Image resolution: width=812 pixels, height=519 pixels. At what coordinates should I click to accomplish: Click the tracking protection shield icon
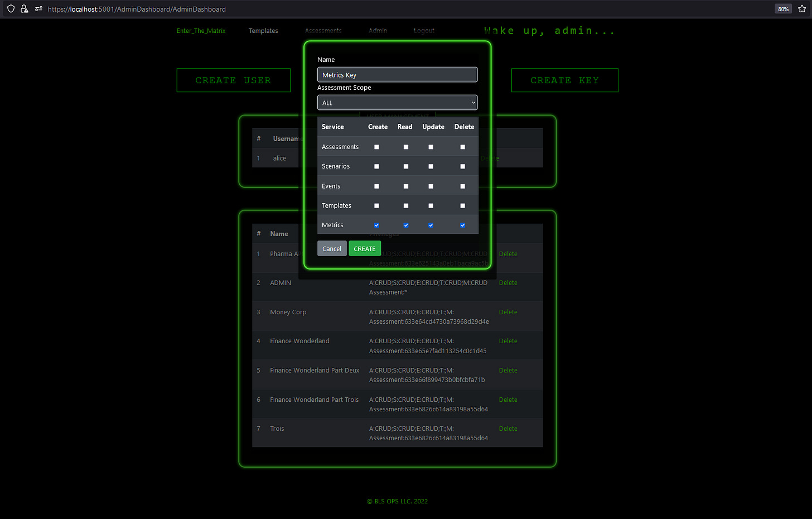coord(11,8)
